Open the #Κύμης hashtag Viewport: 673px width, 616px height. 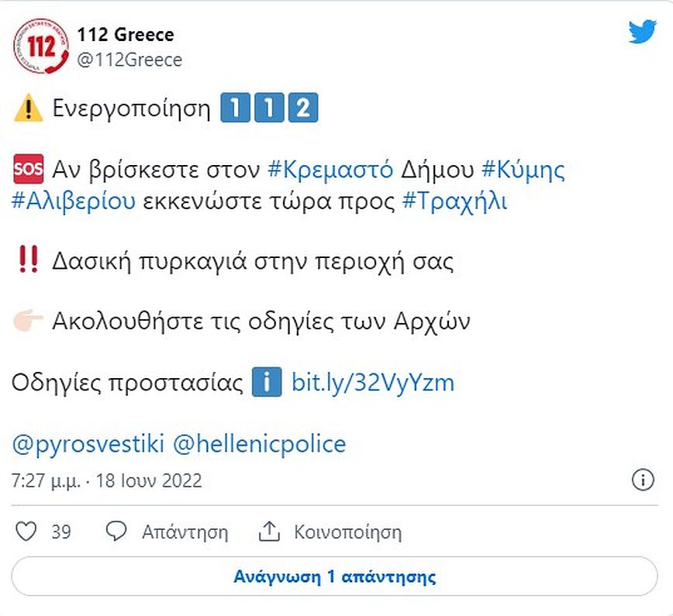point(523,170)
